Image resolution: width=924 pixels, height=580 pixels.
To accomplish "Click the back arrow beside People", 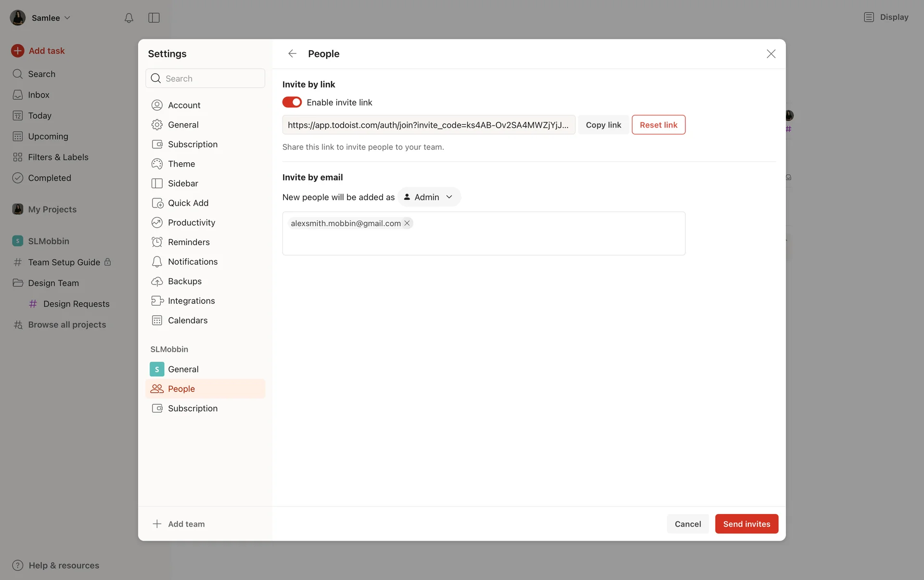I will click(x=292, y=53).
